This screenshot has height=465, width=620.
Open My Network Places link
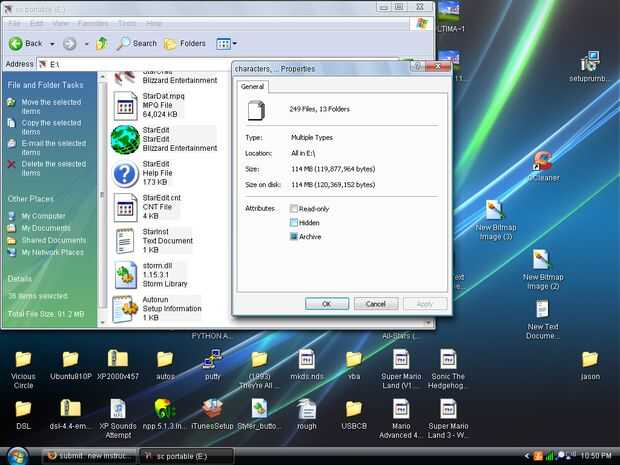click(x=53, y=252)
